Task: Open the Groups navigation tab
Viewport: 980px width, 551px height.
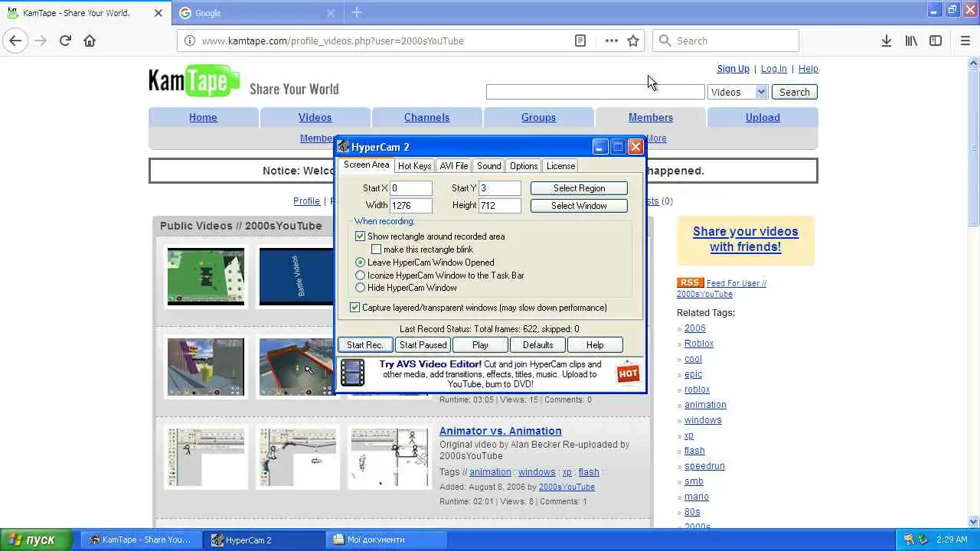Action: (538, 117)
